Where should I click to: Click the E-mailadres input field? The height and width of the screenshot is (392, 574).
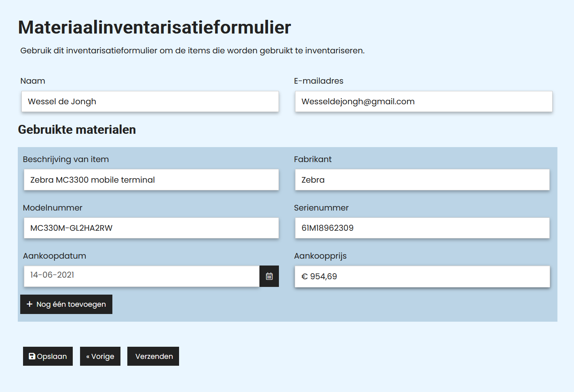423,101
